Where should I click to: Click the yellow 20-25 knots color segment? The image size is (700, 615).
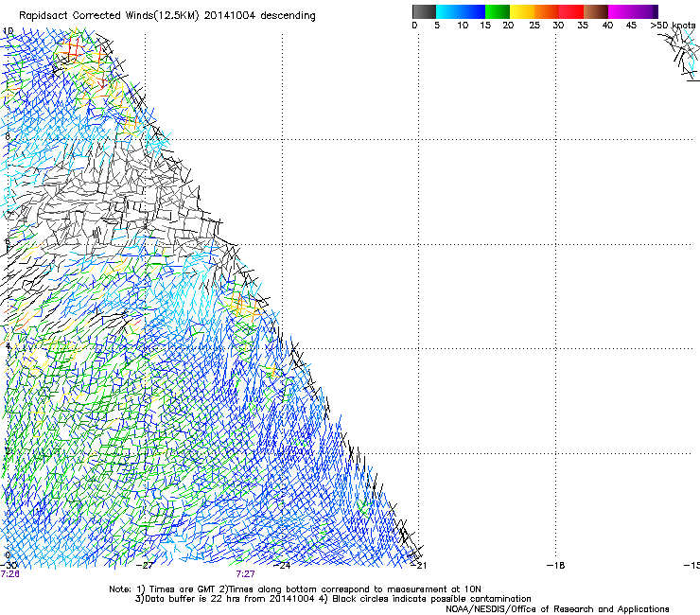[522, 11]
